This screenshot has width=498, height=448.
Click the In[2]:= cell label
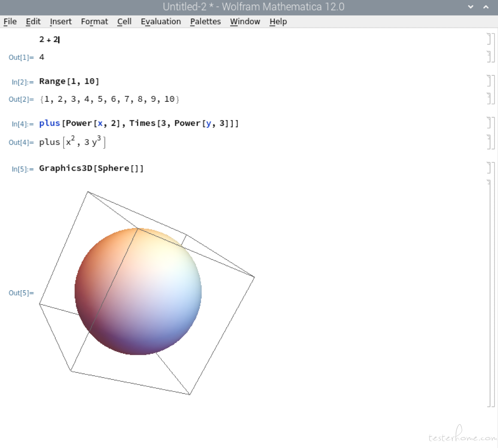coord(23,82)
